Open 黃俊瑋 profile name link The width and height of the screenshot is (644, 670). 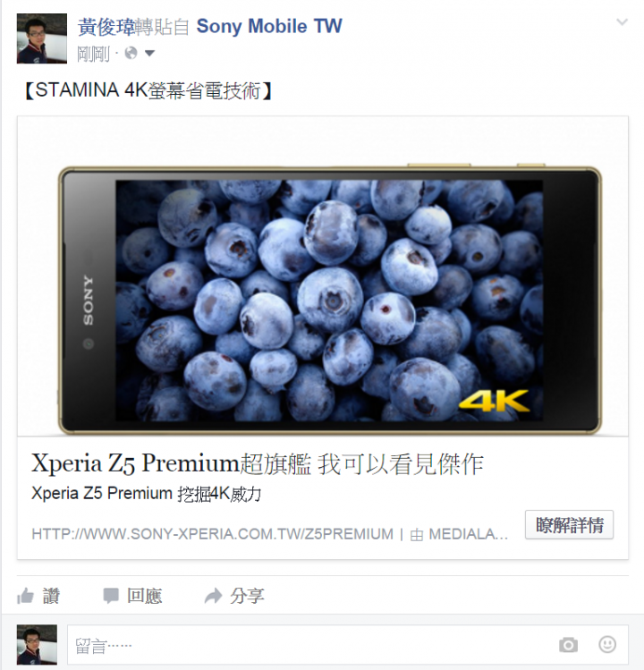[106, 27]
